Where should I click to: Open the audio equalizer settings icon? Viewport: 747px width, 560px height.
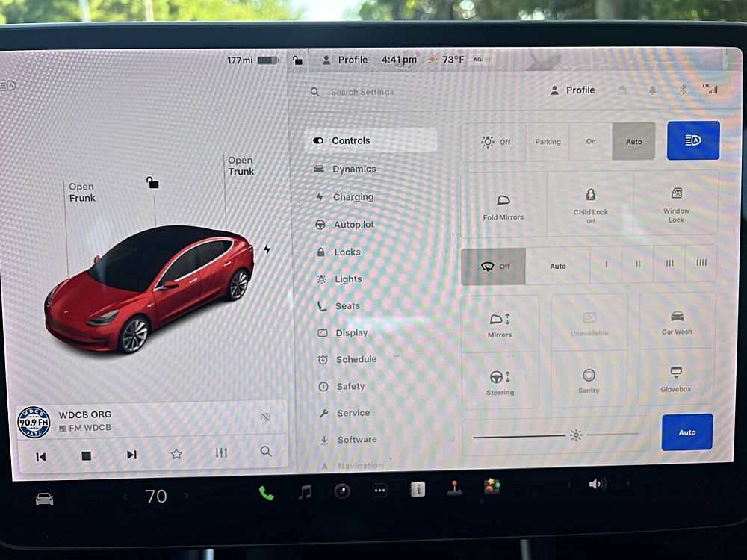coord(221,453)
